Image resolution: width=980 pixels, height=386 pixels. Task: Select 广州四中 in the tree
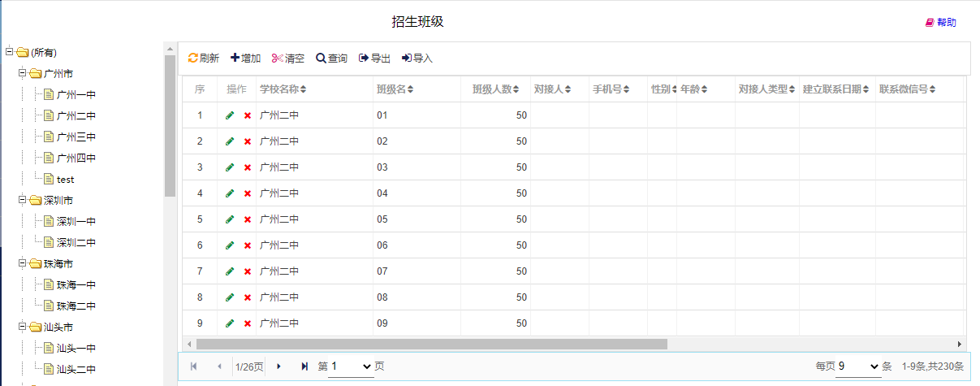(x=76, y=158)
